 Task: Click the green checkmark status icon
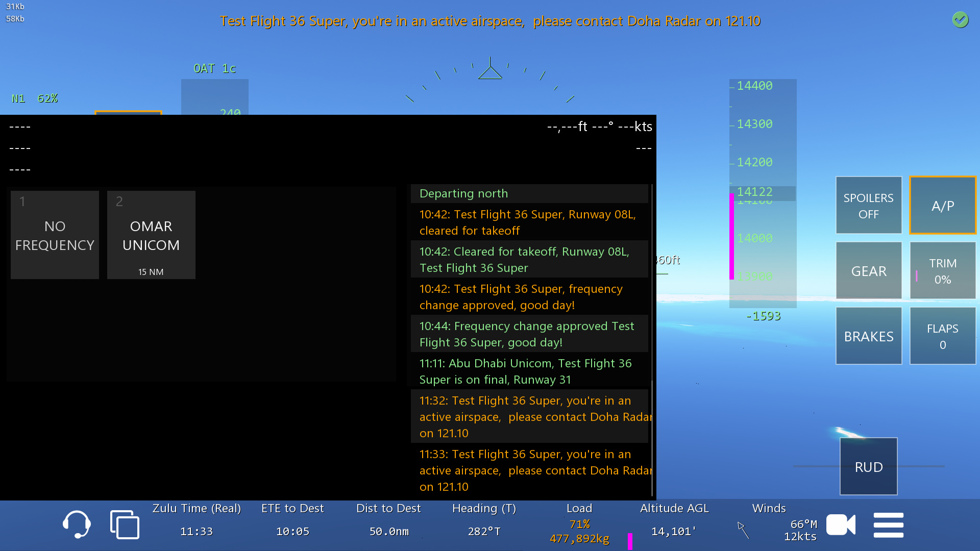point(960,20)
